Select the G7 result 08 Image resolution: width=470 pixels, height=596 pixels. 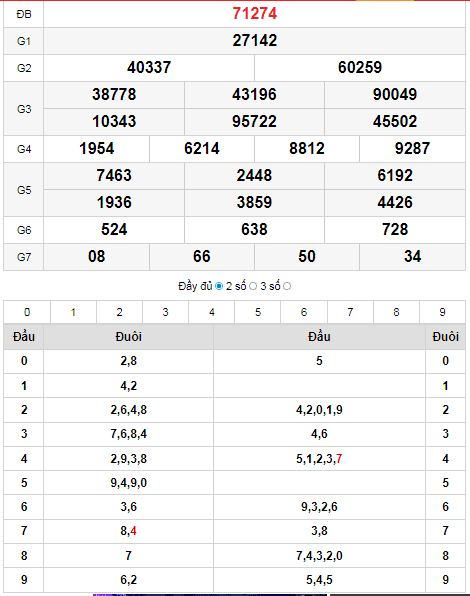[97, 257]
